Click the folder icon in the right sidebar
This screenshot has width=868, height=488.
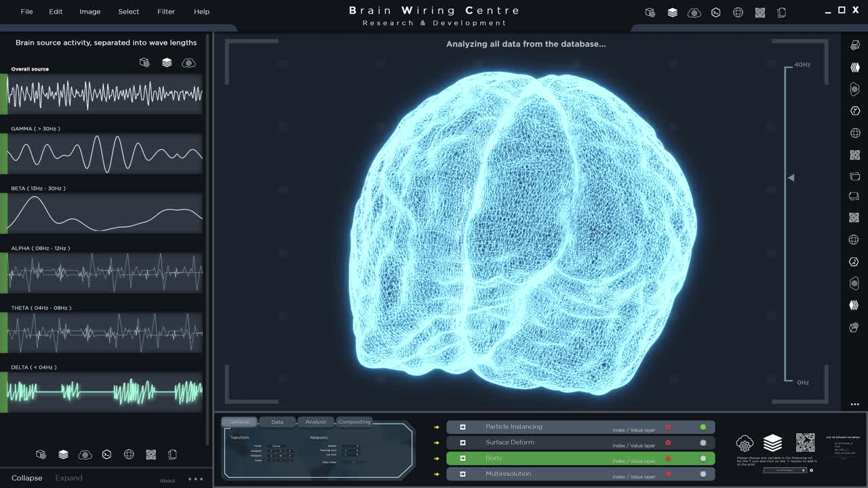(x=855, y=177)
